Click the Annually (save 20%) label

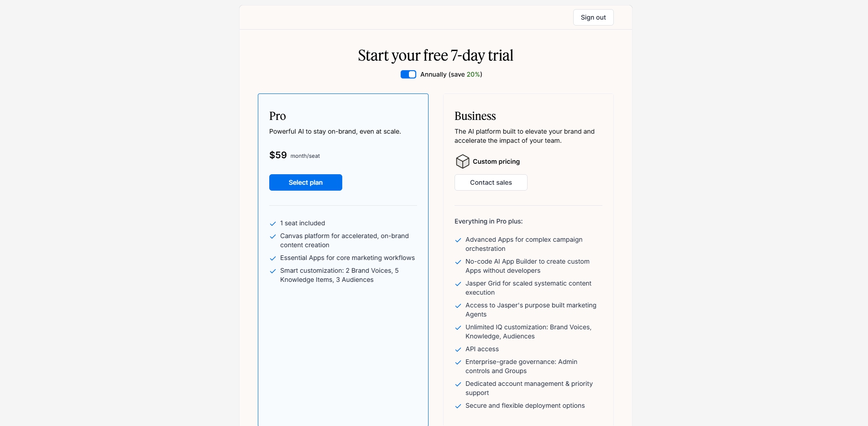[x=451, y=74]
